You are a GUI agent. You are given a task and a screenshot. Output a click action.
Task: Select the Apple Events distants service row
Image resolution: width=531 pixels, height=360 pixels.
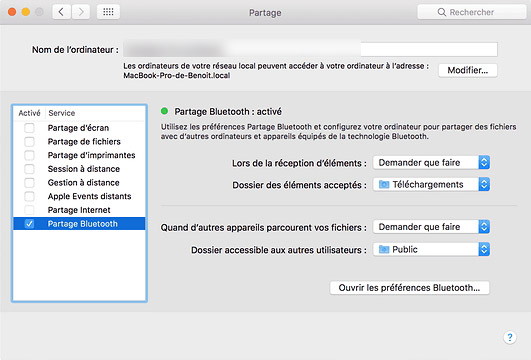click(79, 196)
